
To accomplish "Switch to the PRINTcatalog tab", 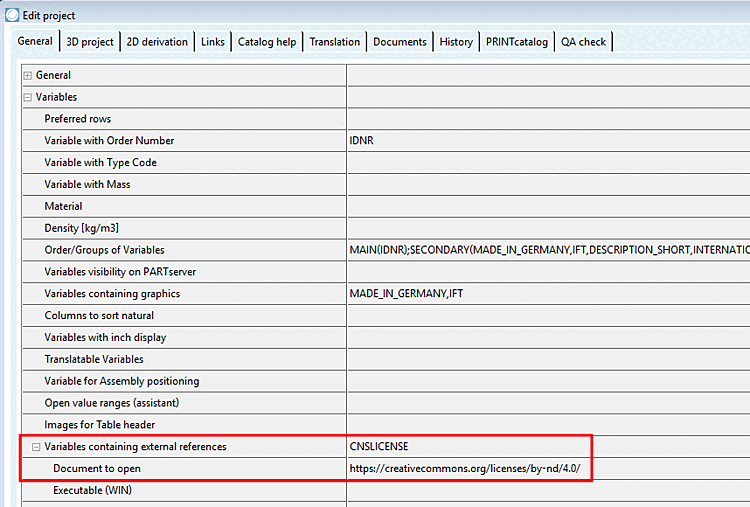I will pos(517,42).
